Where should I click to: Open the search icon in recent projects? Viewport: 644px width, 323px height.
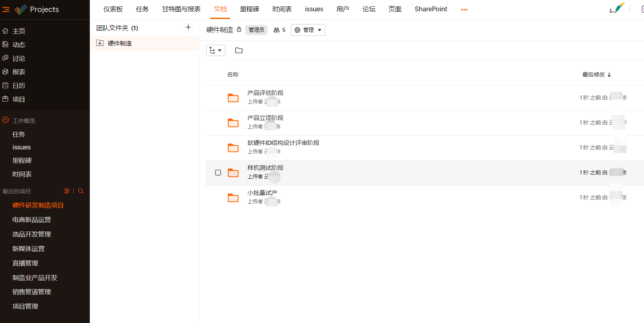click(x=81, y=191)
